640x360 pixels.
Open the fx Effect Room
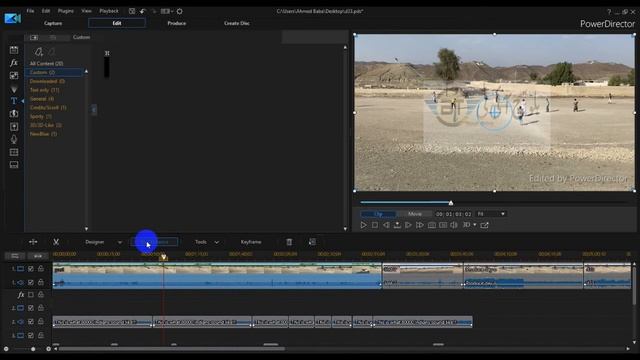point(14,62)
